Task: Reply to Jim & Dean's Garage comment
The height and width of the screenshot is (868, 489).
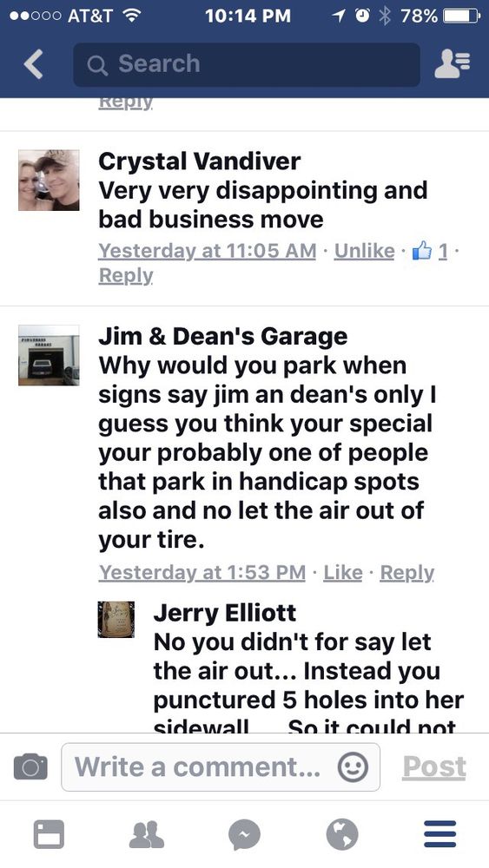Action: pos(407,572)
